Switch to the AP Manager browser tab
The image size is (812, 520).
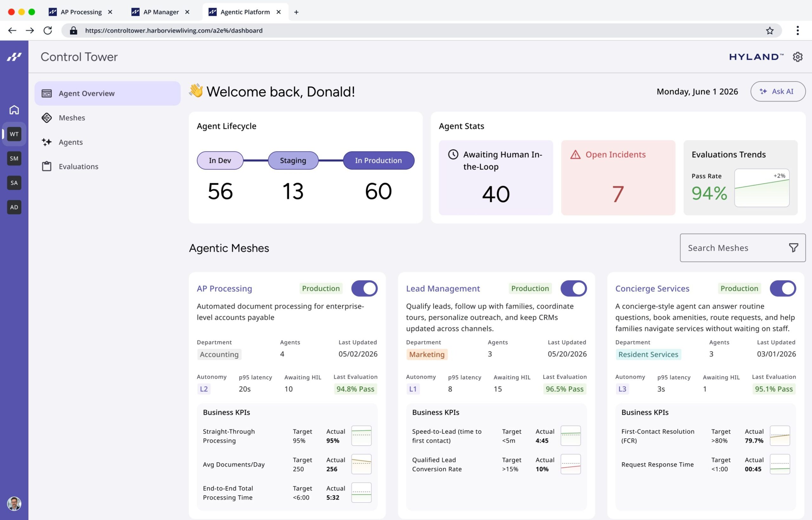pyautogui.click(x=160, y=12)
